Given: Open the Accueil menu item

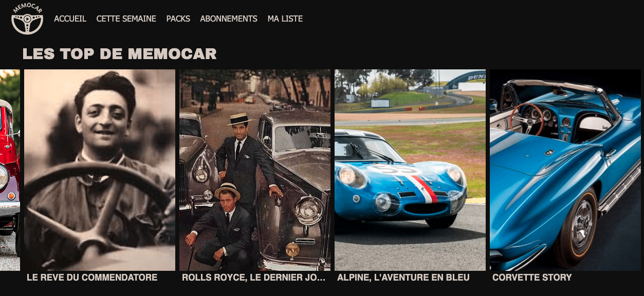Looking at the screenshot, I should (70, 18).
